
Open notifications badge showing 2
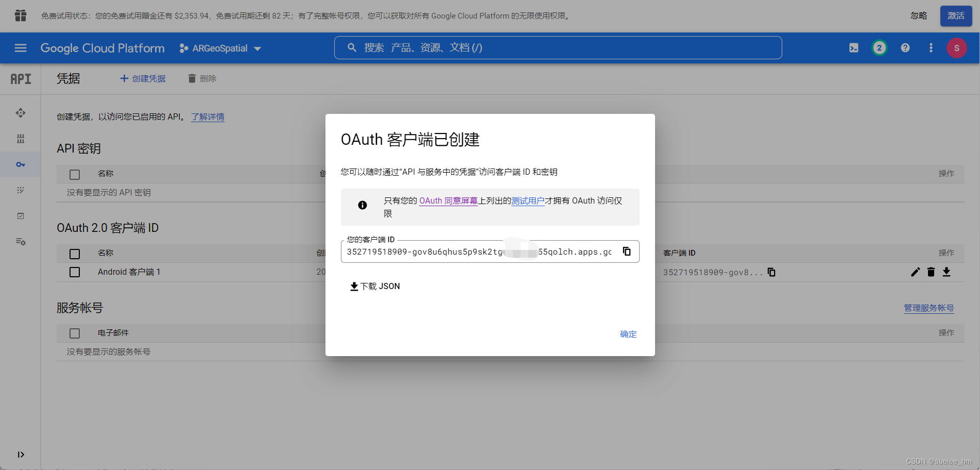(x=880, y=48)
